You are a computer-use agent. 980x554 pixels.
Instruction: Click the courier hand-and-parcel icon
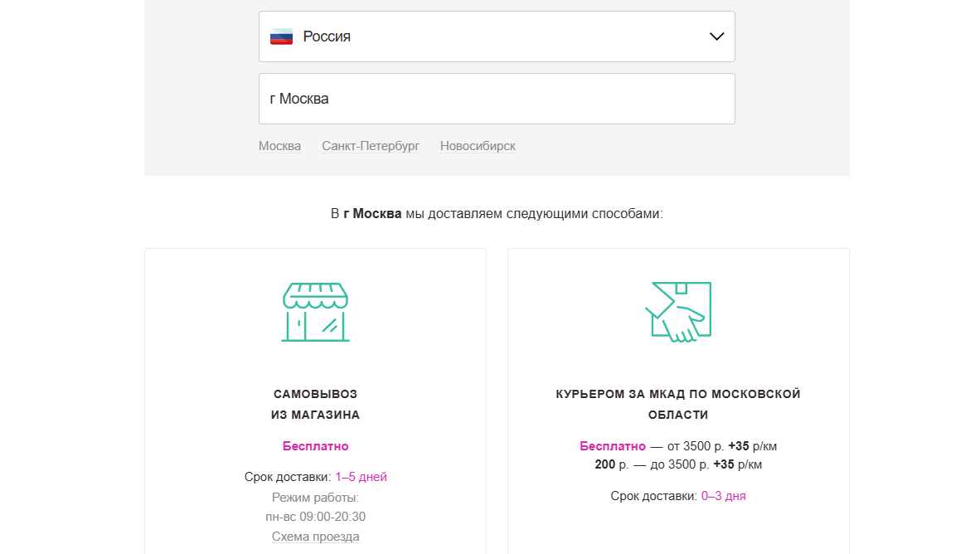pos(678,311)
